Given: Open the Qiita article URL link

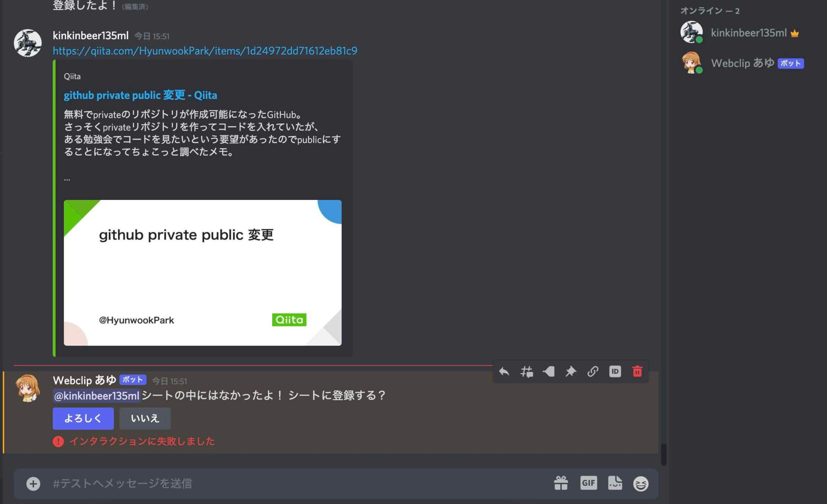Looking at the screenshot, I should tap(205, 50).
